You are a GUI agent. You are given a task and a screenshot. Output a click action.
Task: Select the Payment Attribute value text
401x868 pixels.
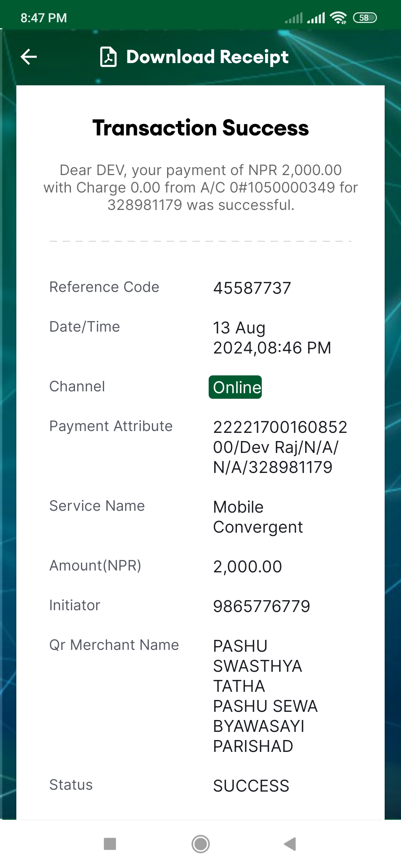(280, 447)
